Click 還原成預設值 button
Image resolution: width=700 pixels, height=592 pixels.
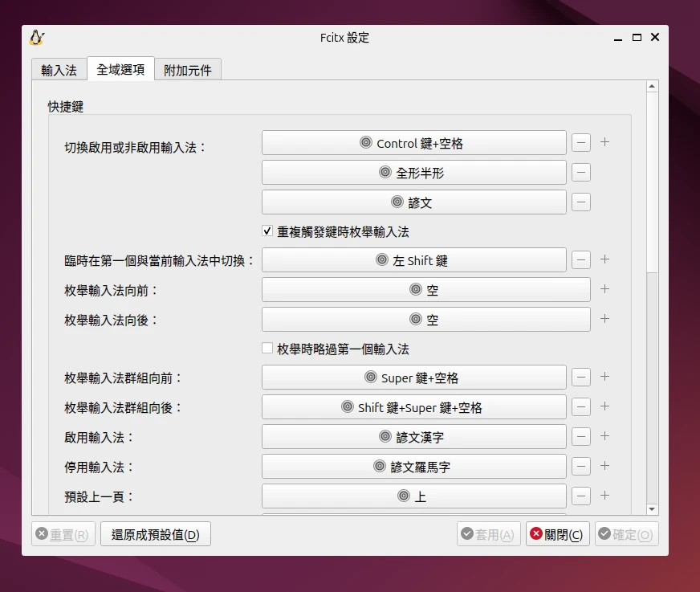(156, 535)
